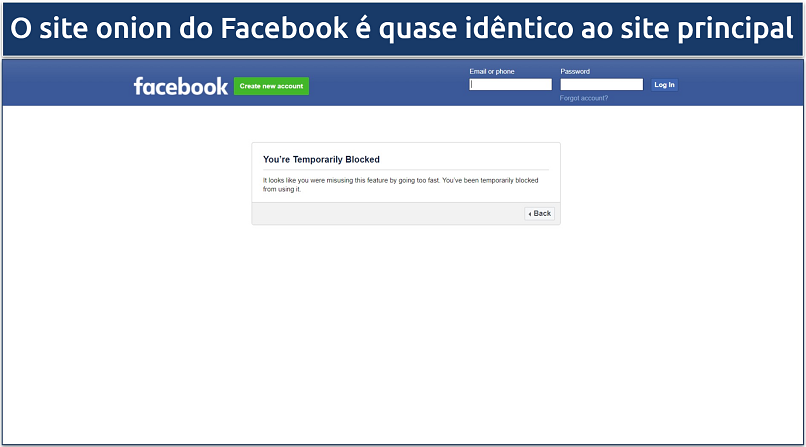
Task: Click the word 'onion' in top caption
Action: click(134, 28)
